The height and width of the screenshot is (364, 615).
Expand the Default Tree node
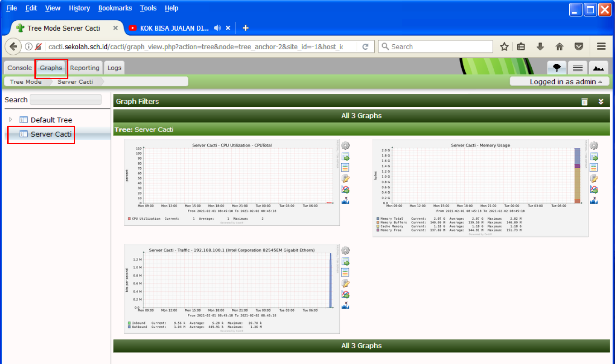pos(11,119)
